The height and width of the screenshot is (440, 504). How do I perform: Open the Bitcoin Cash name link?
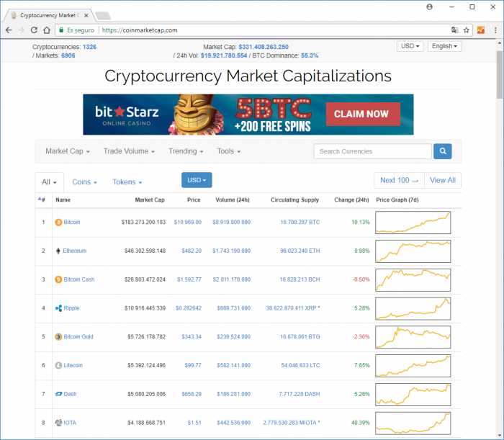pos(79,279)
